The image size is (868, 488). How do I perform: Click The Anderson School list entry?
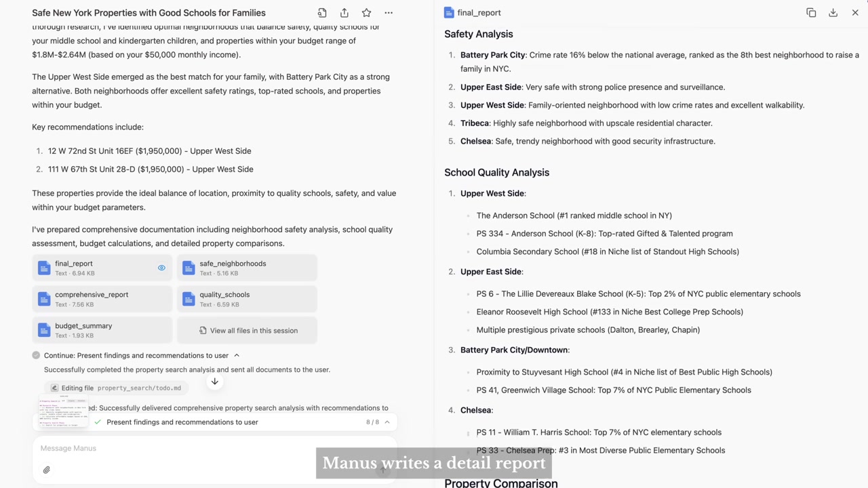(x=574, y=216)
